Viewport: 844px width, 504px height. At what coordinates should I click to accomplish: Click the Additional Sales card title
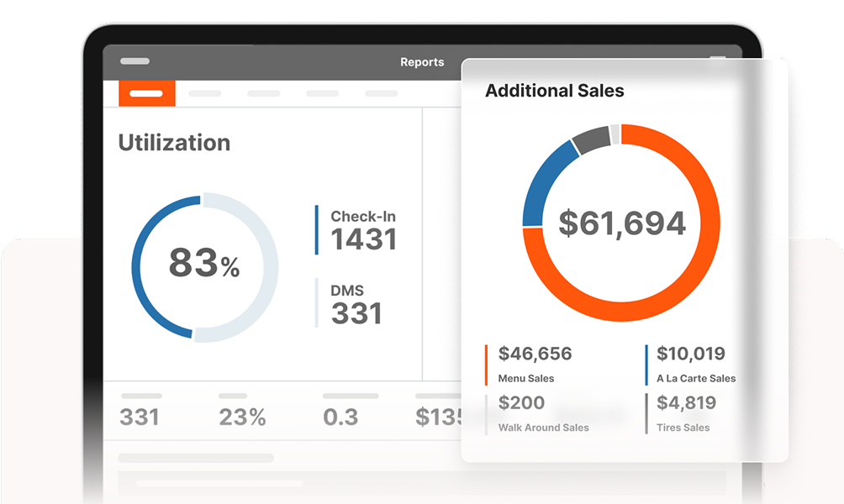point(555,91)
